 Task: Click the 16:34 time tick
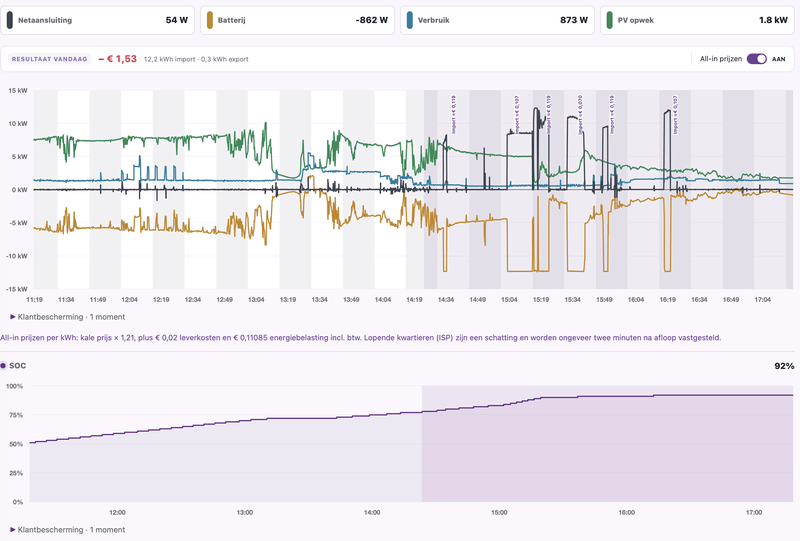(699, 300)
